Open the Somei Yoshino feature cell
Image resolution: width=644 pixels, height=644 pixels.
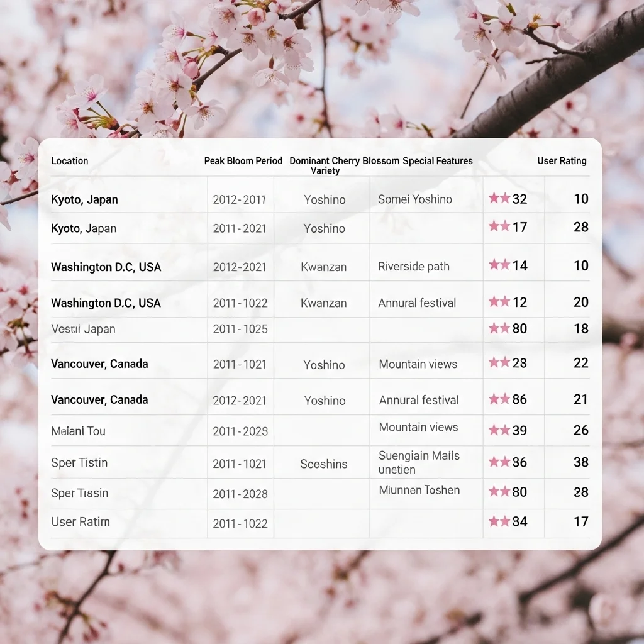coord(415,199)
